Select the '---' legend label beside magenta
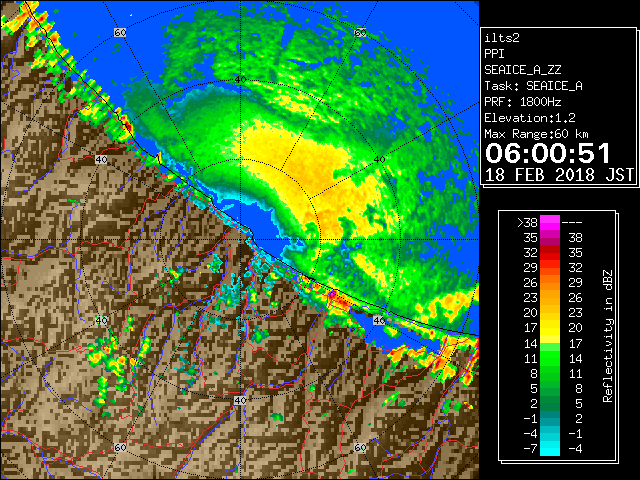640x480 pixels. click(572, 222)
